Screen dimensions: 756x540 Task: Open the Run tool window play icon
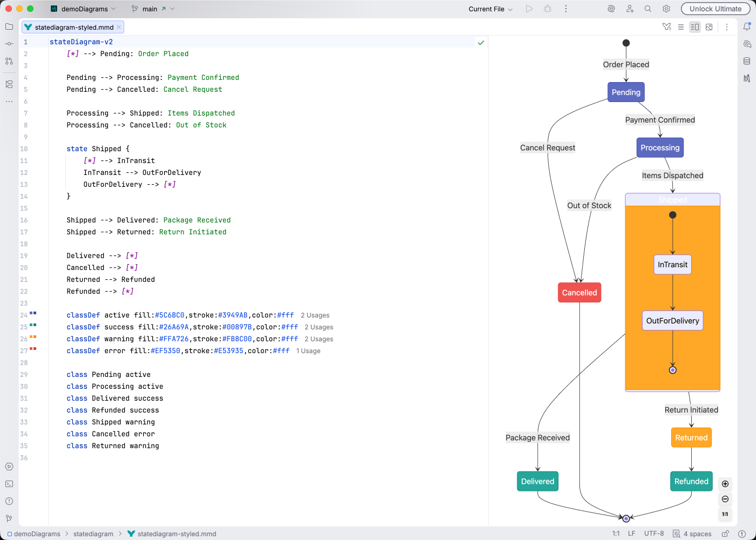click(9, 467)
